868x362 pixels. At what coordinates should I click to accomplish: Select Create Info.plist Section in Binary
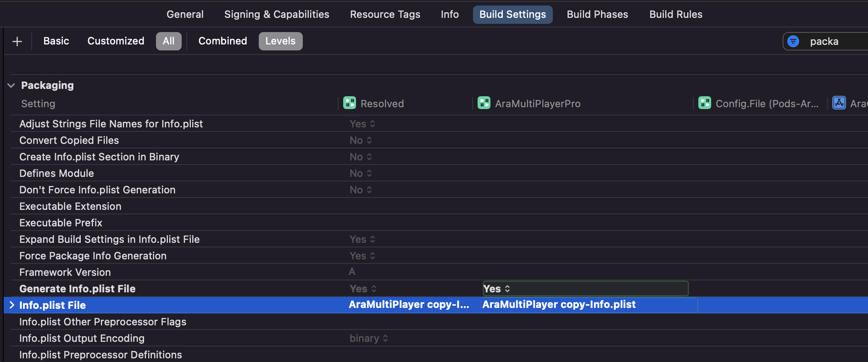[99, 157]
